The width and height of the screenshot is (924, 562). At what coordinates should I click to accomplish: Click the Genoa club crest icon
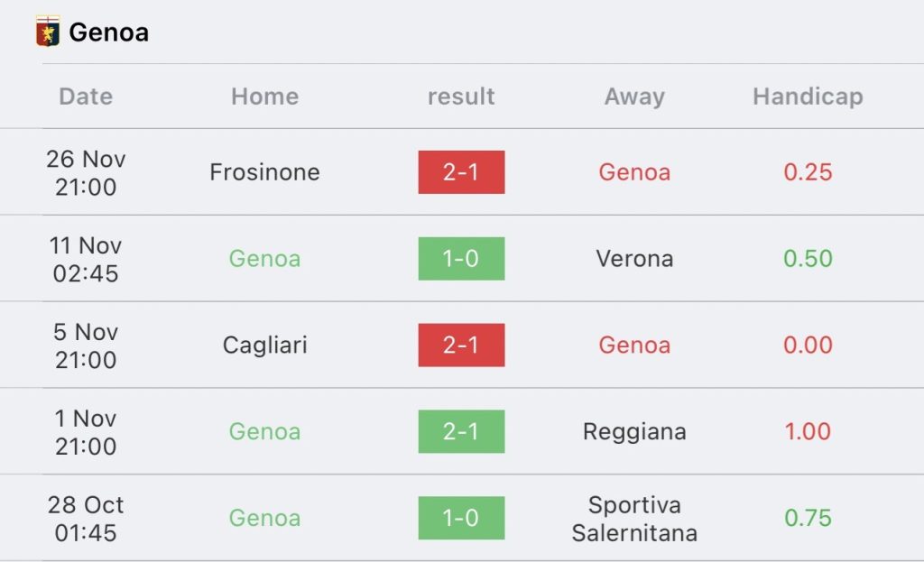click(48, 32)
